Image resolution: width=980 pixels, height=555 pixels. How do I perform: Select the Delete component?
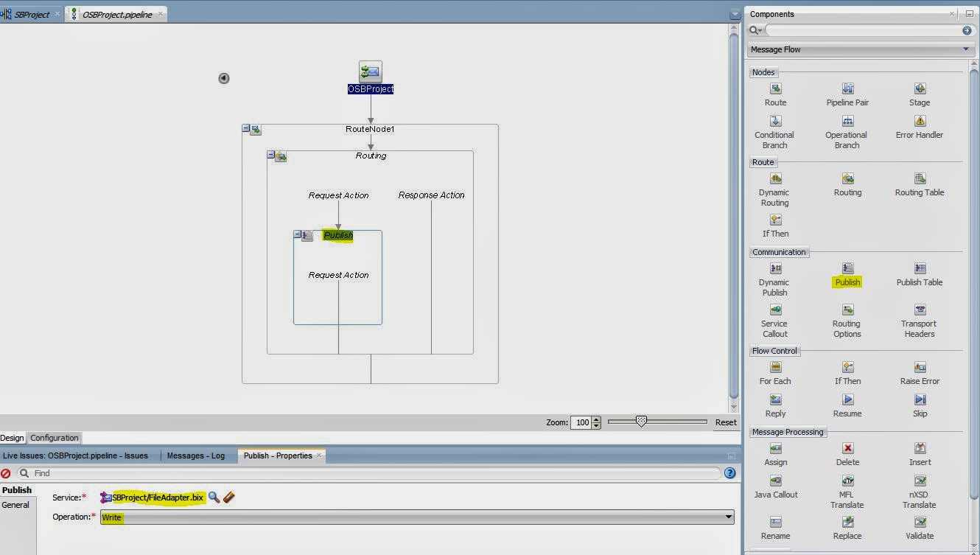point(847,454)
